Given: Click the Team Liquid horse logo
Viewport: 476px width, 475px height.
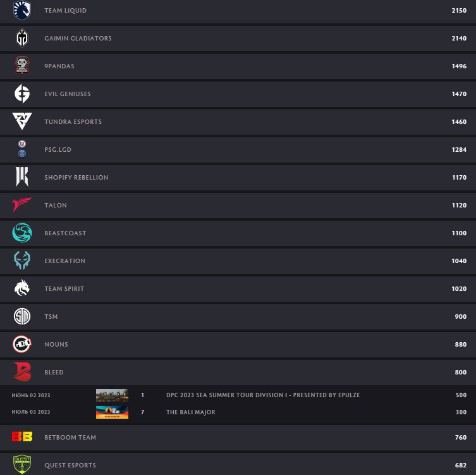Looking at the screenshot, I should 22,10.
